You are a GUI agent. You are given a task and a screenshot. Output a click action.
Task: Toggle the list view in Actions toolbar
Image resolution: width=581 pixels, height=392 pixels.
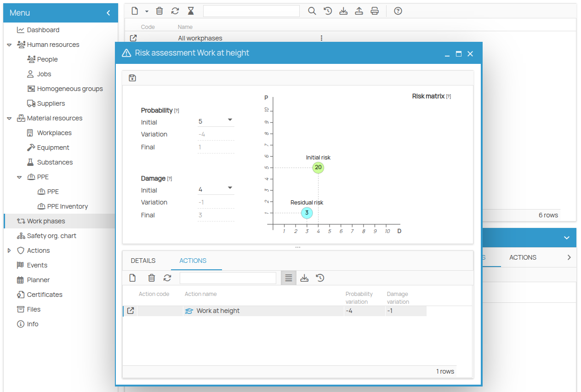coord(288,278)
